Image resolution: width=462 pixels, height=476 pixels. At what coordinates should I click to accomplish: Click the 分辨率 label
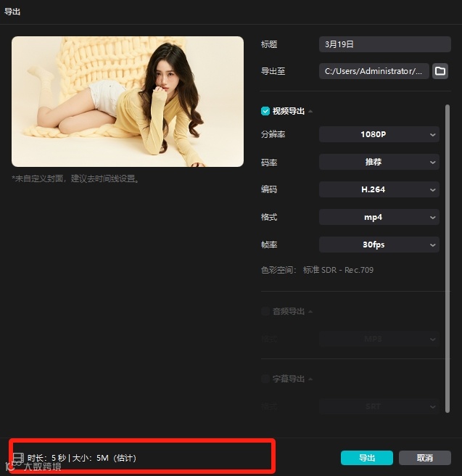273,134
